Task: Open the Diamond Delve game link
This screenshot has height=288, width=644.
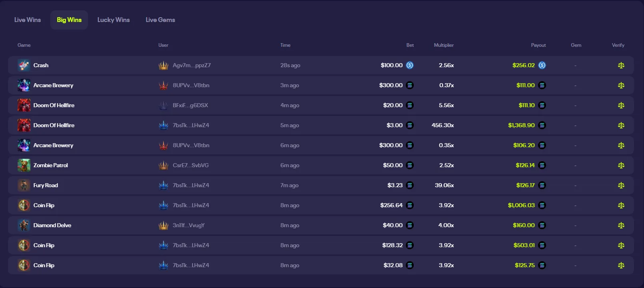Action: tap(52, 225)
